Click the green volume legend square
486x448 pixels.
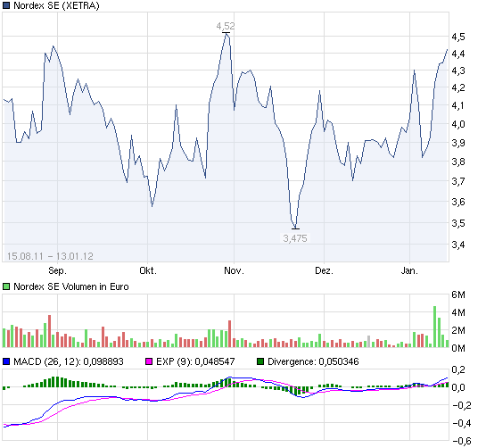6,286
